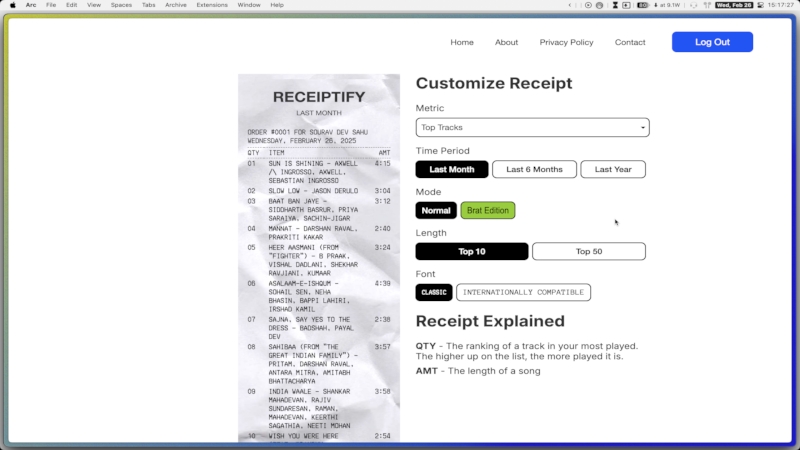The height and width of the screenshot is (450, 800).
Task: Open the Privacy Policy link
Action: [x=566, y=42]
